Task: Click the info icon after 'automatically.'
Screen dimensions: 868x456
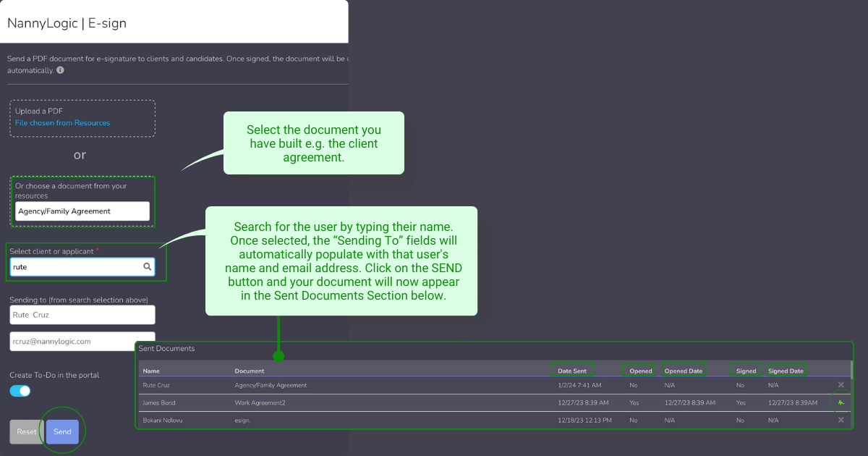Action: click(x=60, y=70)
